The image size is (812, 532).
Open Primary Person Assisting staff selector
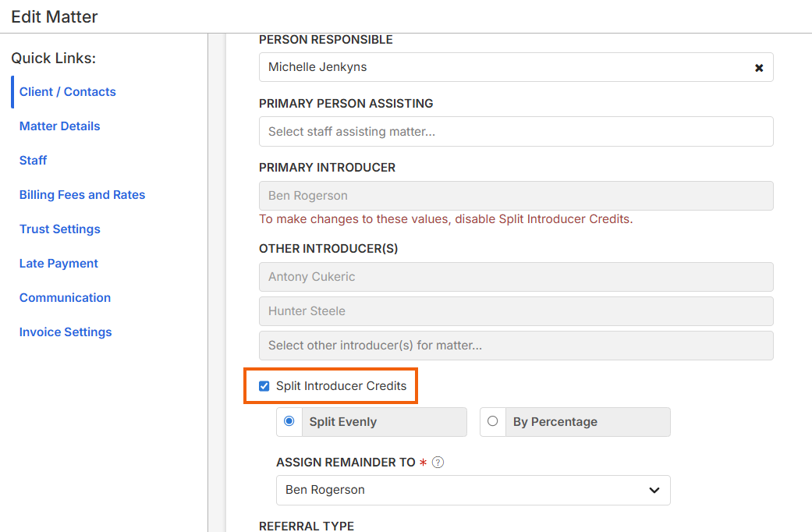click(516, 132)
